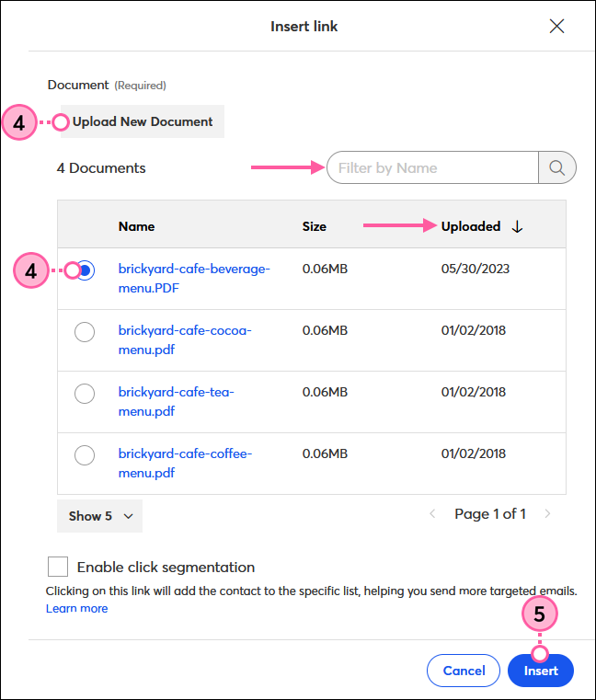The image size is (596, 700).
Task: Open brickyard-cafe-beverage-menu.PDF link
Action: [194, 279]
